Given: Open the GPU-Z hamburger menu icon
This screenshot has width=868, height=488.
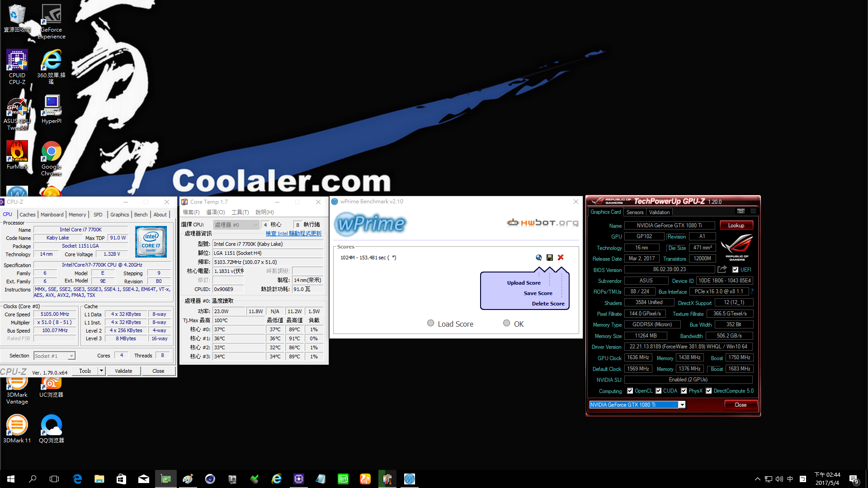Looking at the screenshot, I should click(753, 211).
